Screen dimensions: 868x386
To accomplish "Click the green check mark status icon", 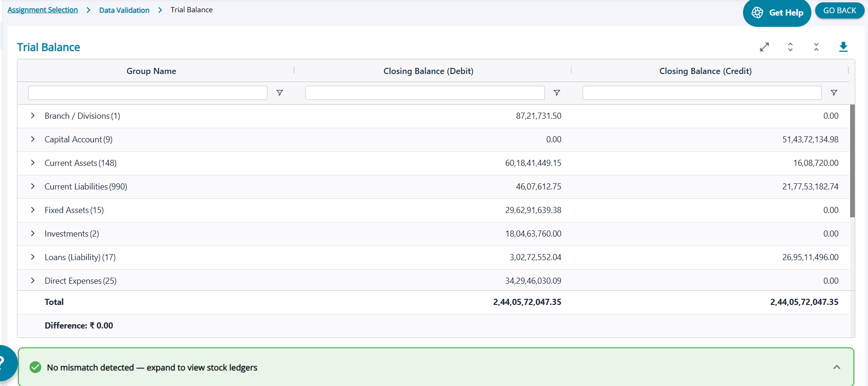I will point(35,367).
